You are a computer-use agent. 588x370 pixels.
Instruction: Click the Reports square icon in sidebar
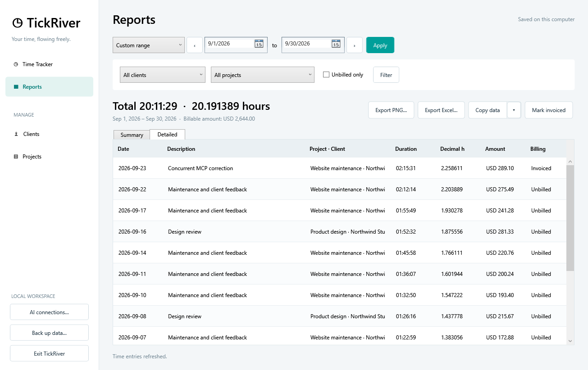tap(16, 87)
